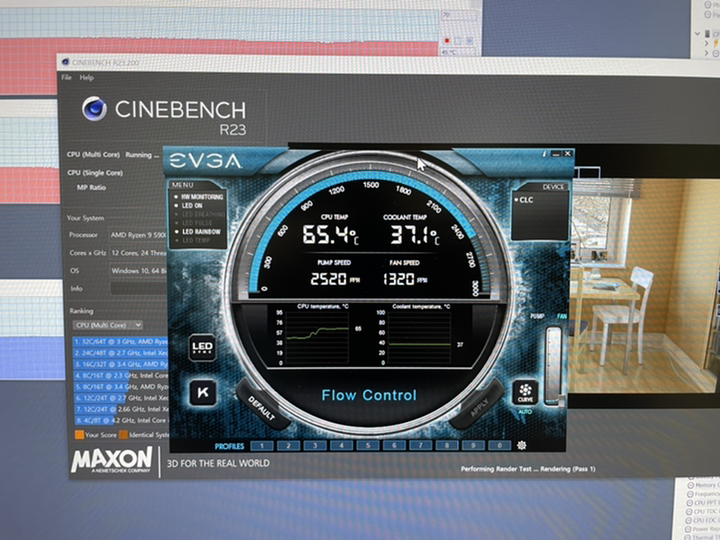This screenshot has width=720, height=540.
Task: Select ranking row 3: 16C/32T @ 3.4 GHz
Action: coord(121,364)
